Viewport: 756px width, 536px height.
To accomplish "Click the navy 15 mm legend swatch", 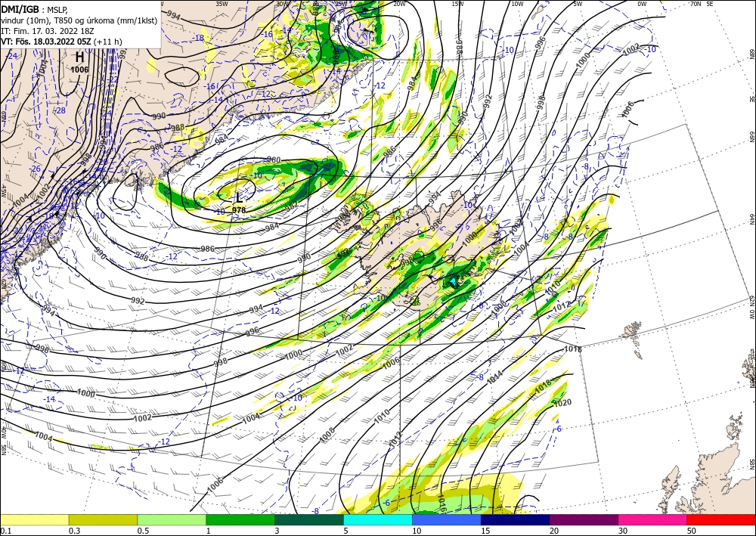I will [x=516, y=519].
